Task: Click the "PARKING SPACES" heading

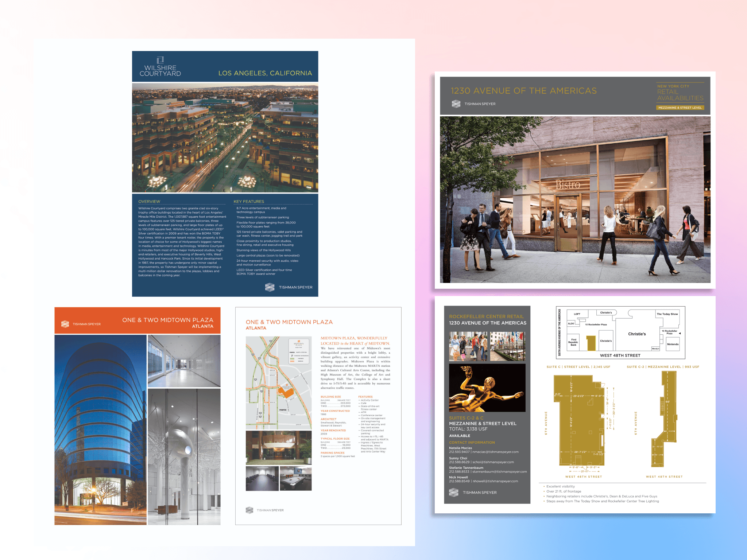Action: pos(333,453)
